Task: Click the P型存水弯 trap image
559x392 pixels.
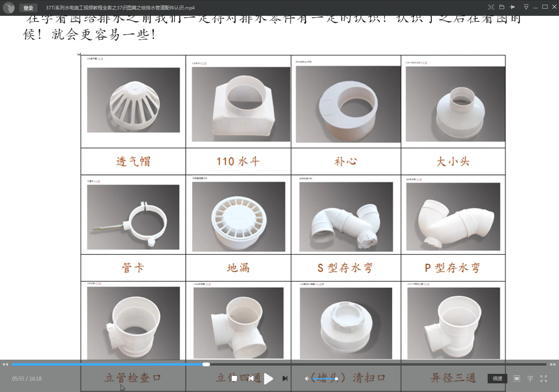Action: coord(453,217)
